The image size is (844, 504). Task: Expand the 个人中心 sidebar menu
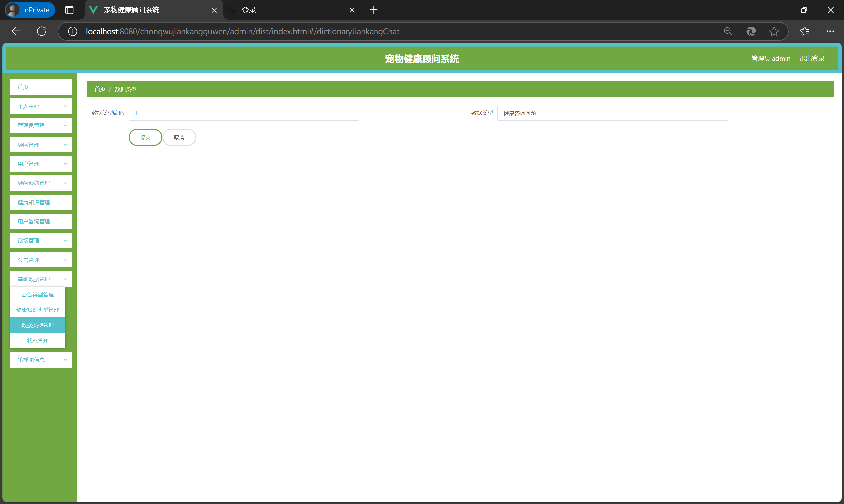tap(41, 106)
